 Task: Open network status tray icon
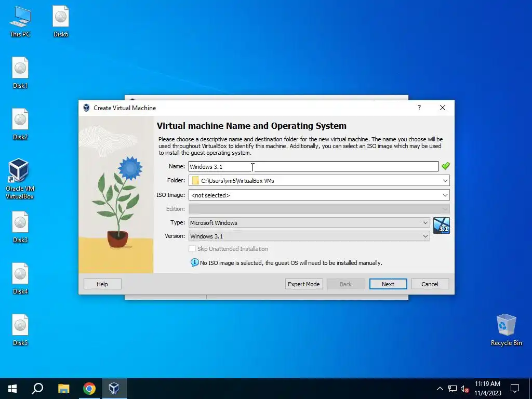tap(453, 389)
